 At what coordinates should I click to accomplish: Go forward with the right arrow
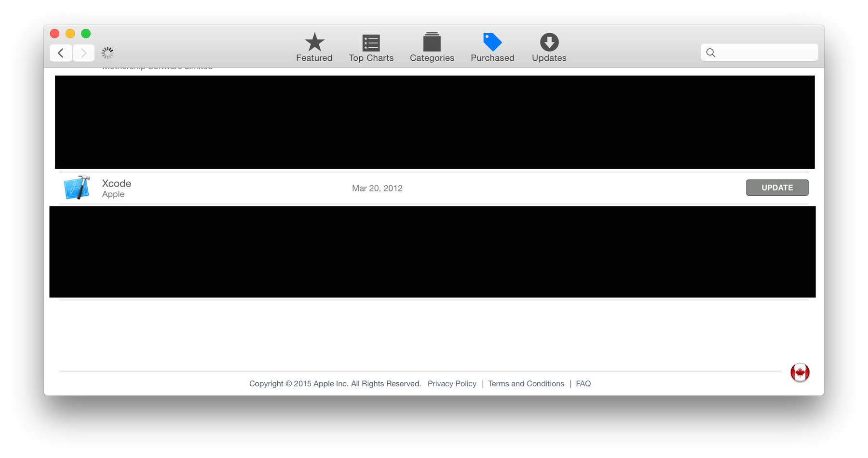click(83, 53)
